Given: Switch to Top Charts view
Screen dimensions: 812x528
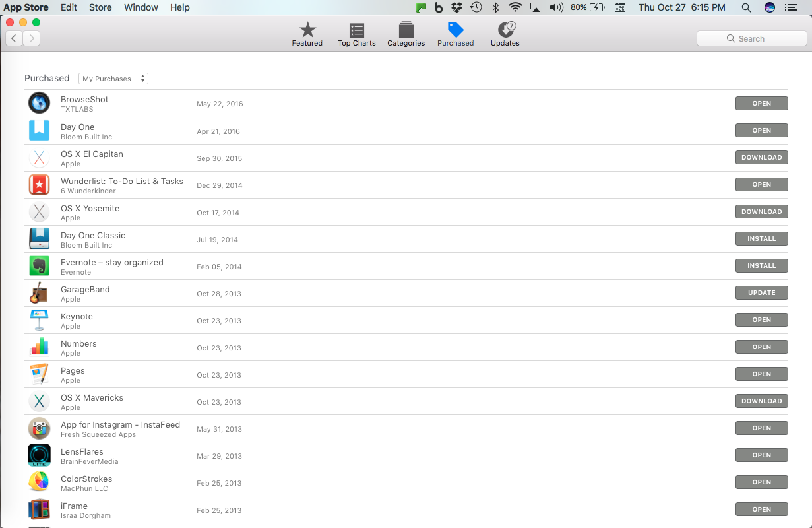Looking at the screenshot, I should [x=357, y=34].
